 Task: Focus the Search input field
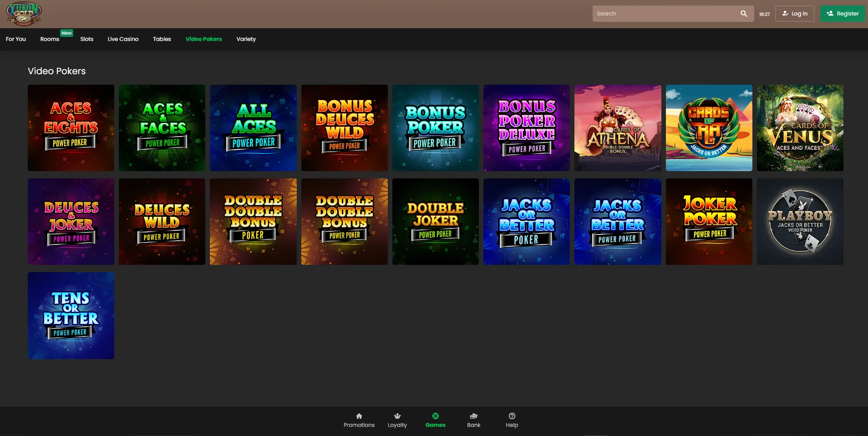coord(673,14)
